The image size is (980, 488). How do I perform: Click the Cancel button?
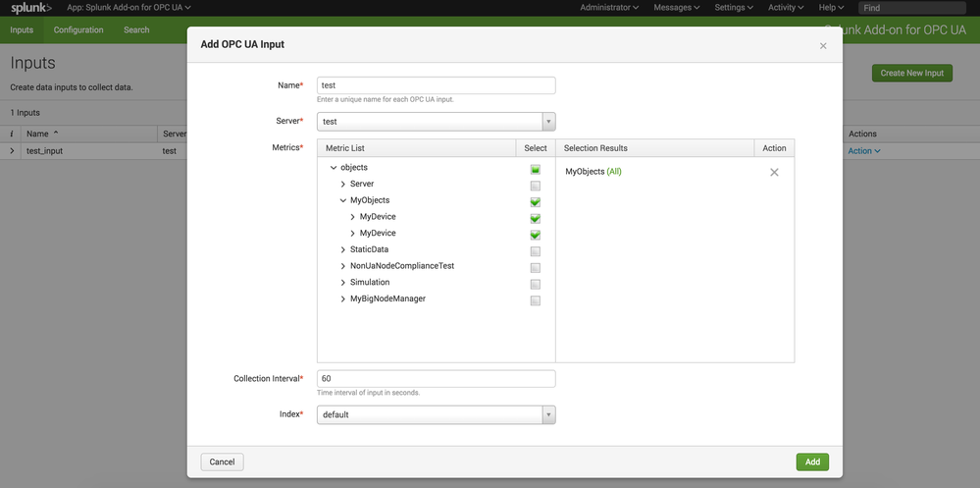pyautogui.click(x=222, y=461)
